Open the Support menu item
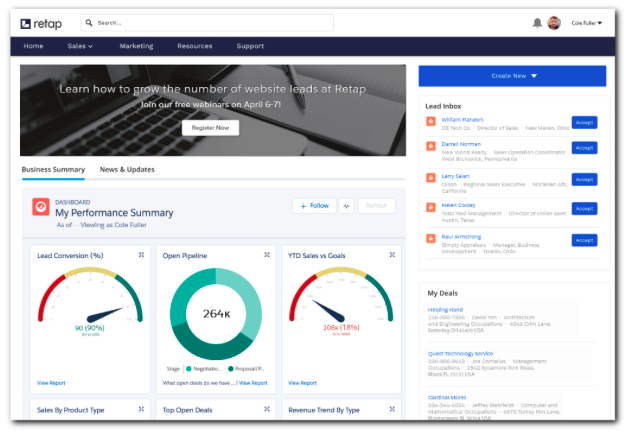The image size is (624, 432). [250, 46]
